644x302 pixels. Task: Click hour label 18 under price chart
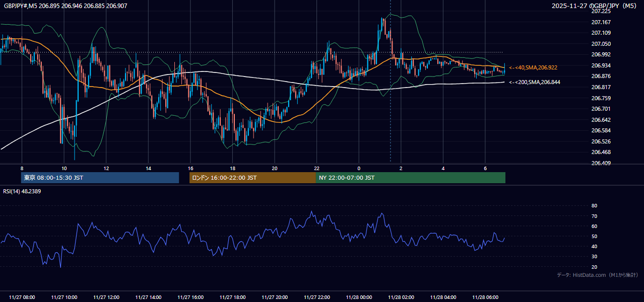232,168
